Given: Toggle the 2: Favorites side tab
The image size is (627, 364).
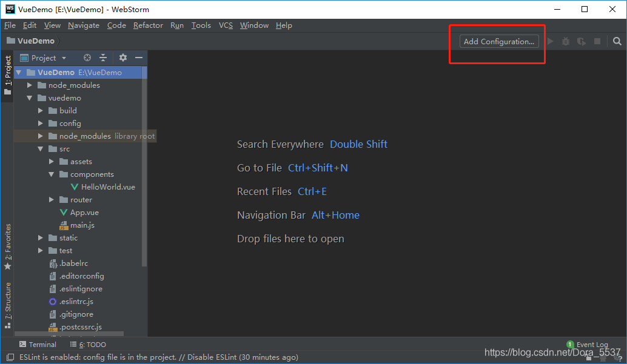Looking at the screenshot, I should click(8, 247).
